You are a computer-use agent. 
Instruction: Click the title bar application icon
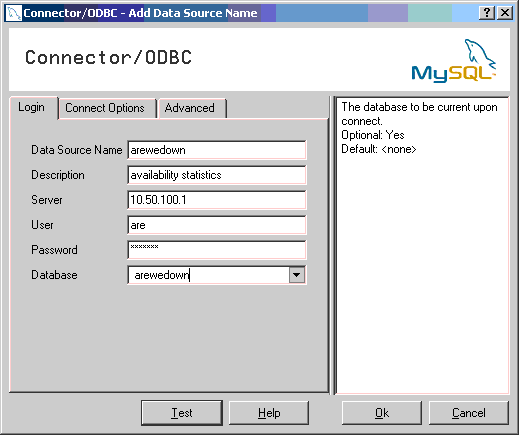14,13
